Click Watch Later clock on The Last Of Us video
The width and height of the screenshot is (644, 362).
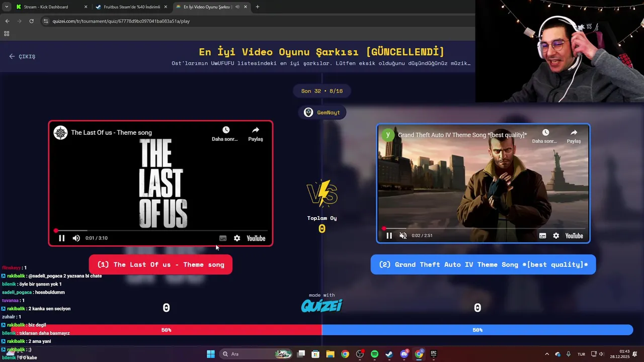pyautogui.click(x=225, y=134)
